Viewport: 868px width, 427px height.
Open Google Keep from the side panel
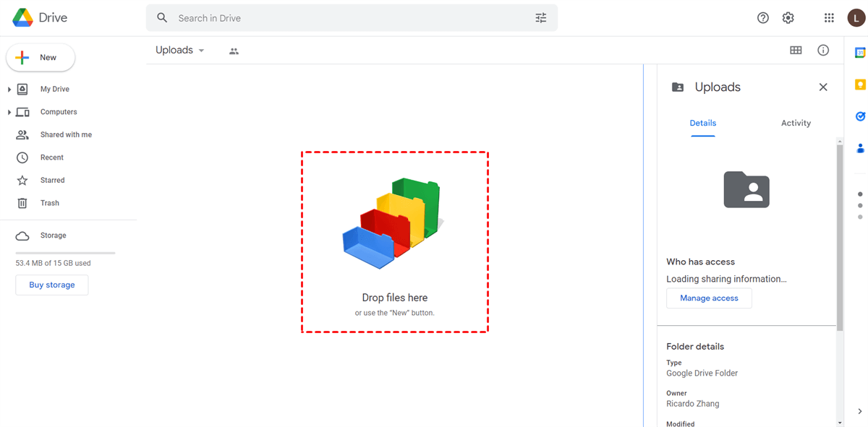click(859, 85)
